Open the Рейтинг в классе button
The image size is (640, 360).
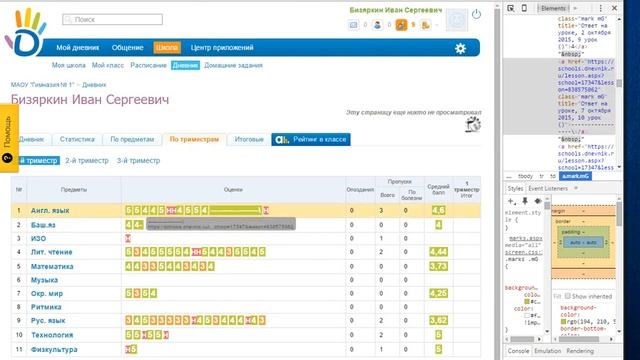coord(311,139)
